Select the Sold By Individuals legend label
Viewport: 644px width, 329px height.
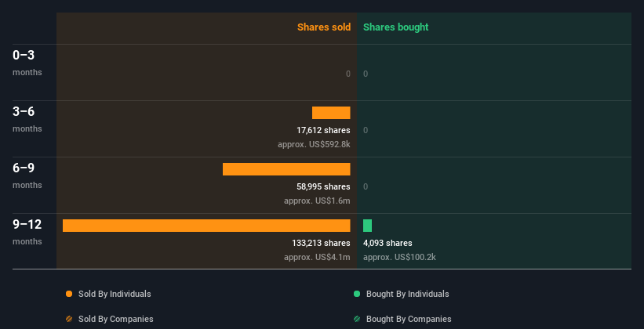115,294
